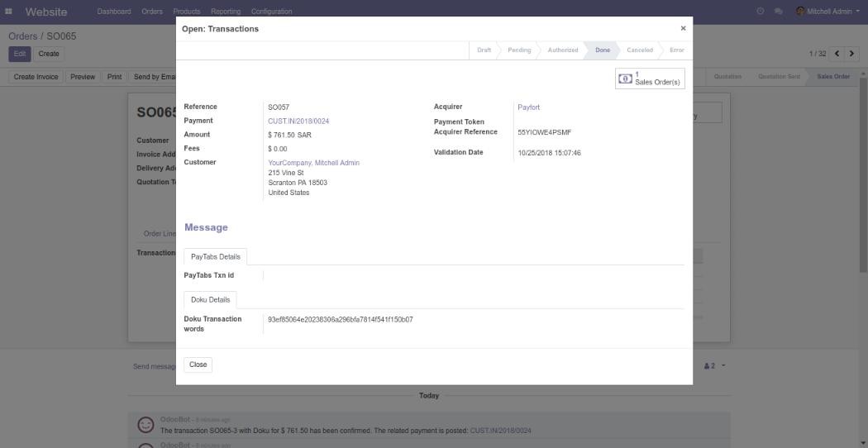
Task: Open the Dashboard menu
Action: point(114,11)
